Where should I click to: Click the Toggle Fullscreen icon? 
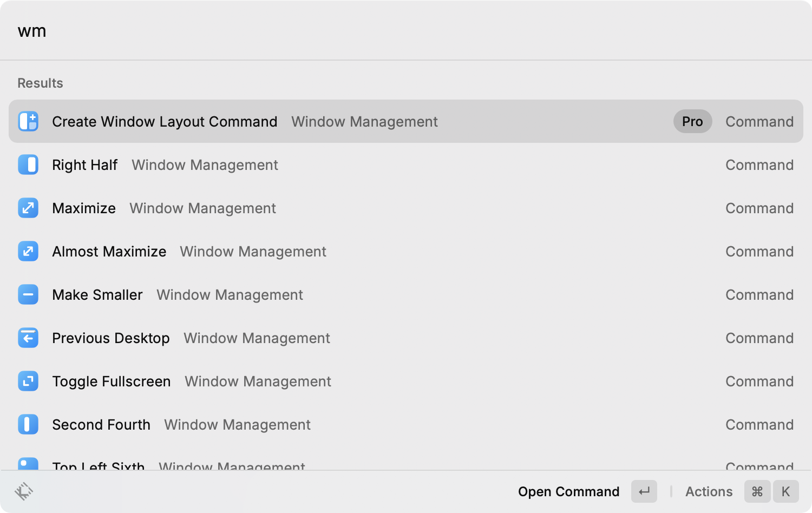[28, 381]
